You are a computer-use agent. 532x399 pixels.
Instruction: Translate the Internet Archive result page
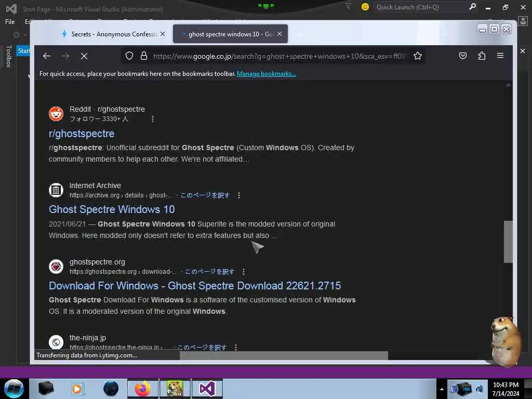point(205,195)
